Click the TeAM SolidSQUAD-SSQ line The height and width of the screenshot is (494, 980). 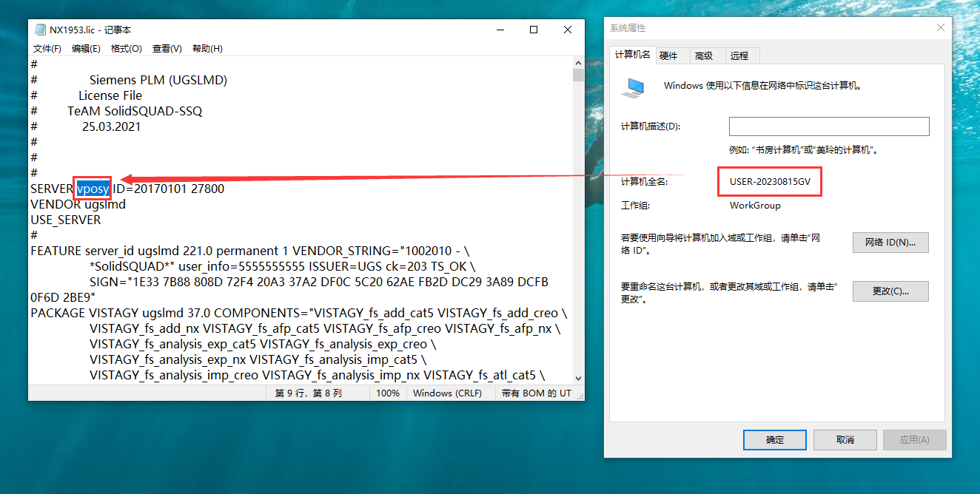135,111
